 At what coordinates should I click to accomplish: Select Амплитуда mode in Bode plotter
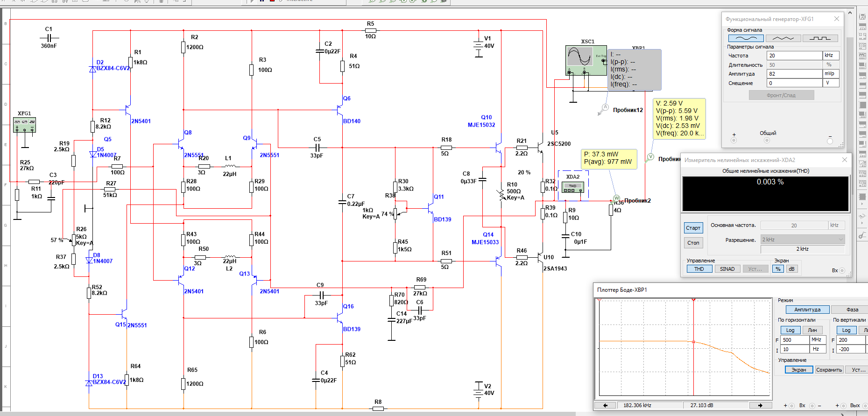pyautogui.click(x=807, y=310)
